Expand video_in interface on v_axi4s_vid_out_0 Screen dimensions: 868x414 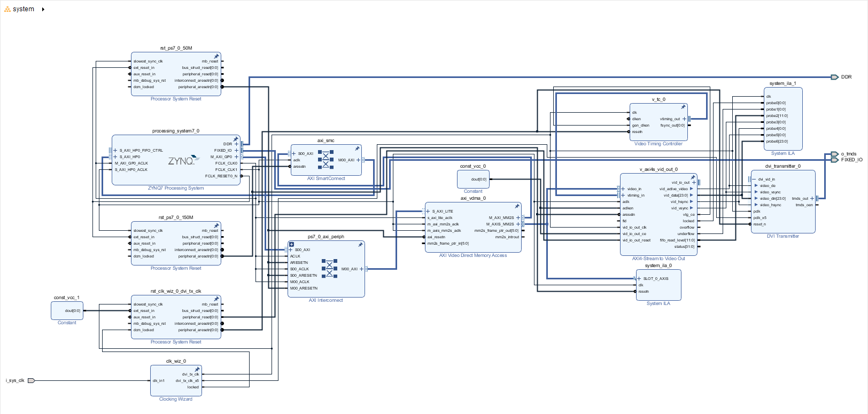point(623,189)
